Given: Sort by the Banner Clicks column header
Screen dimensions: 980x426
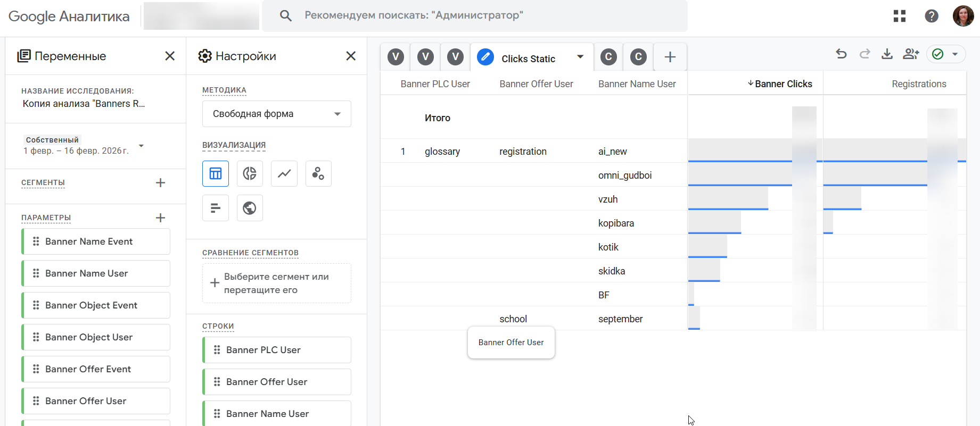Looking at the screenshot, I should tap(783, 84).
